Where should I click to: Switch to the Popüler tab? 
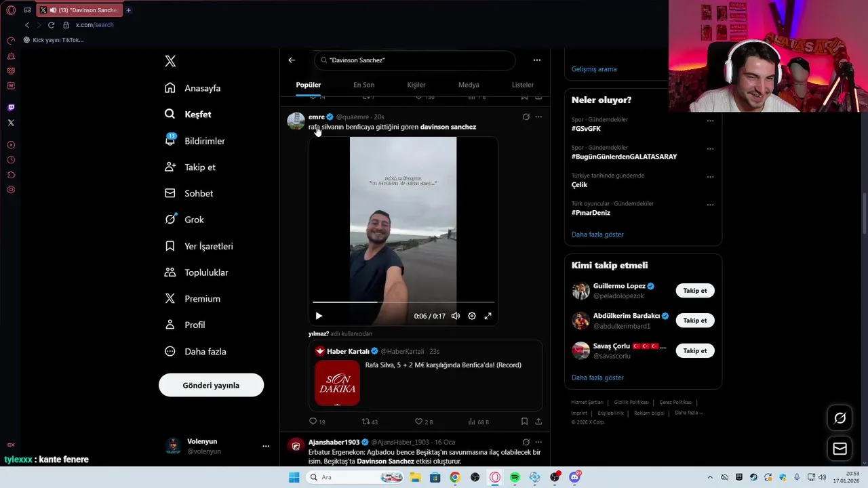[309, 85]
